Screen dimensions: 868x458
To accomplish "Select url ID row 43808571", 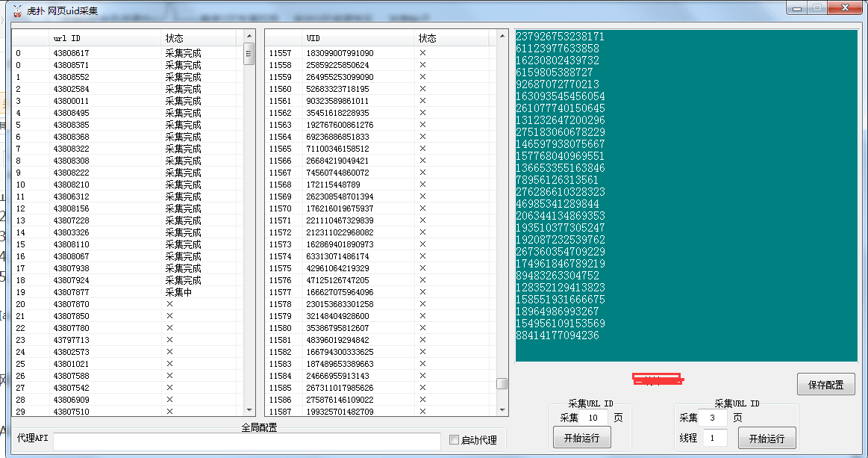I will coord(128,65).
